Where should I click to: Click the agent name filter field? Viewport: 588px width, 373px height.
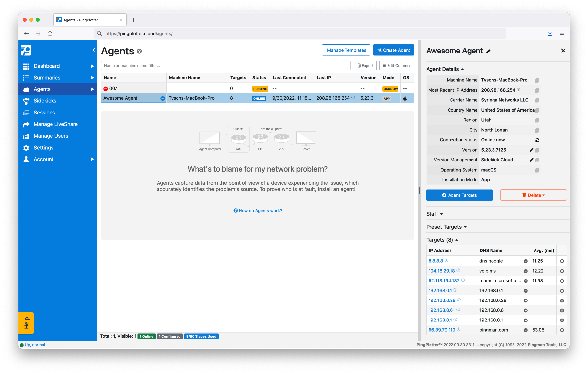226,66
